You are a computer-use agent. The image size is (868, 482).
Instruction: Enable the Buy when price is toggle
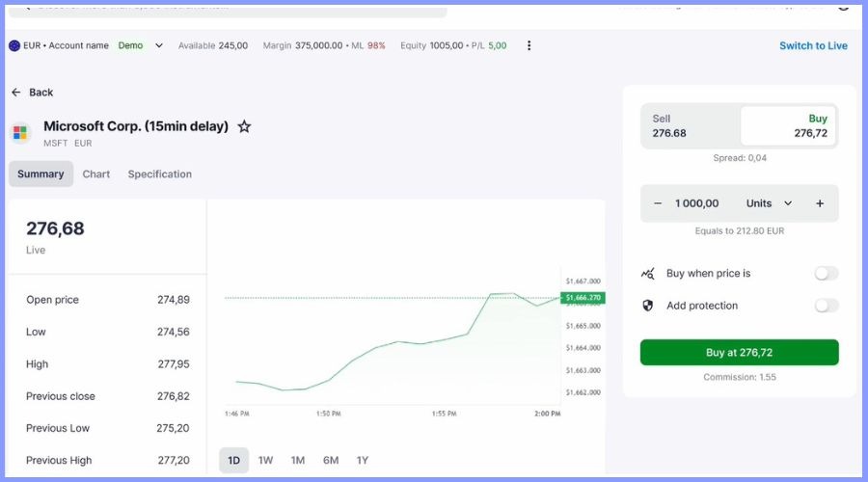click(826, 274)
